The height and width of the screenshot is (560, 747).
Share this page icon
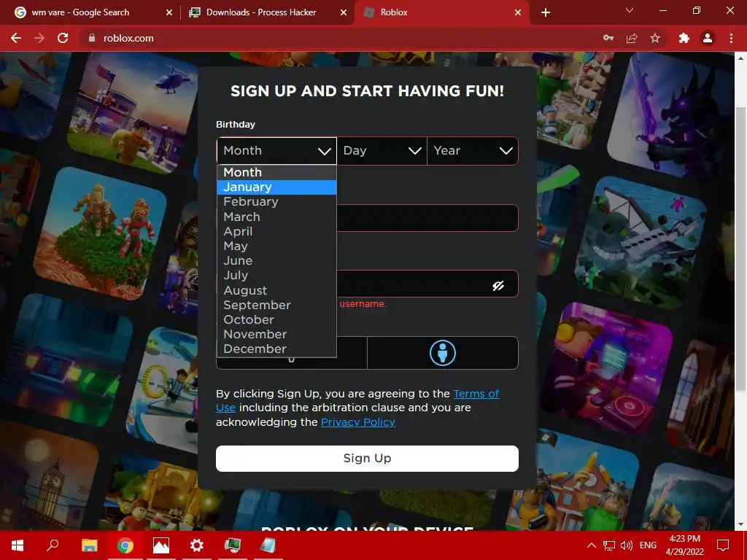[x=632, y=38]
